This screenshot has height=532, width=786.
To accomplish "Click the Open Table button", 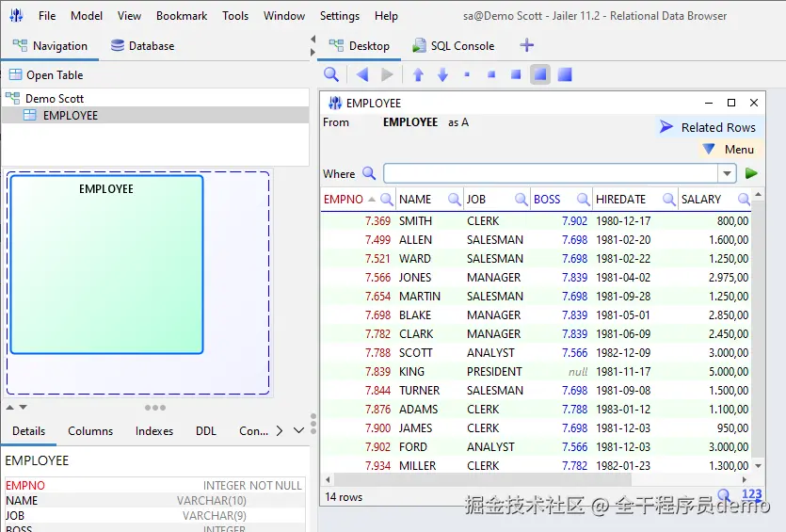I will tap(47, 74).
